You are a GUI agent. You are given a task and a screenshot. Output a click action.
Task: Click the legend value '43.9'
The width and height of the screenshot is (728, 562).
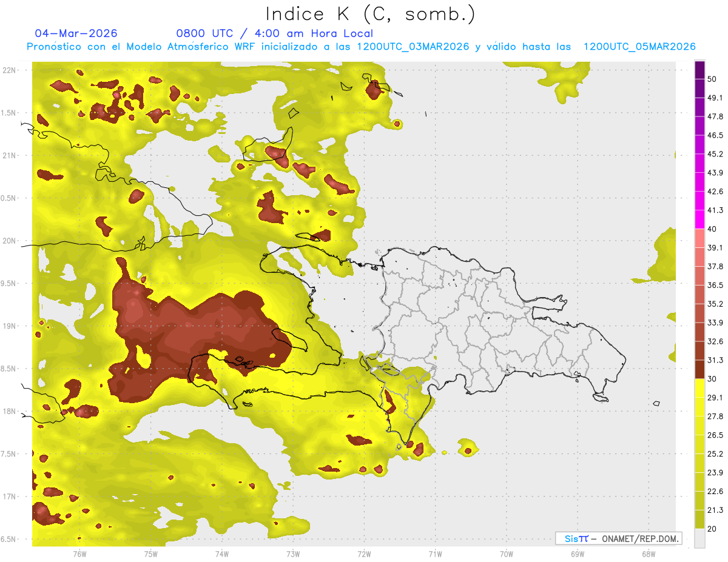point(715,173)
